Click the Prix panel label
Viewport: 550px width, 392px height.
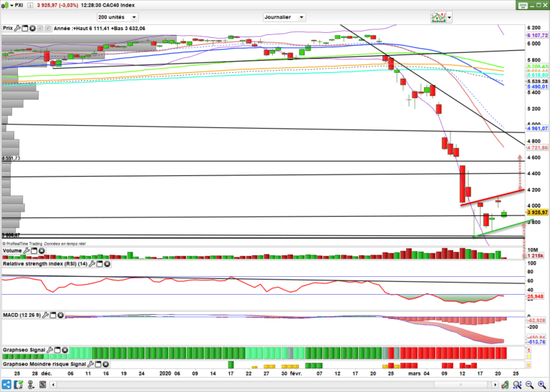tap(8, 28)
